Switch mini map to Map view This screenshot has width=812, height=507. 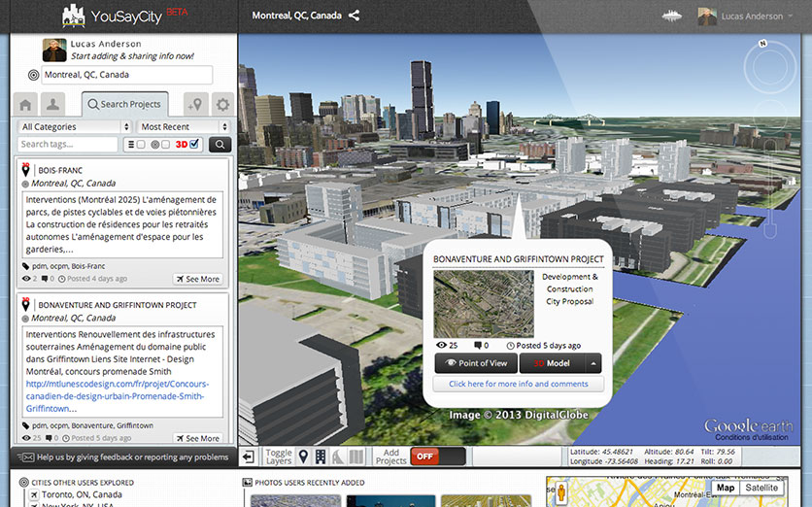[725, 488]
